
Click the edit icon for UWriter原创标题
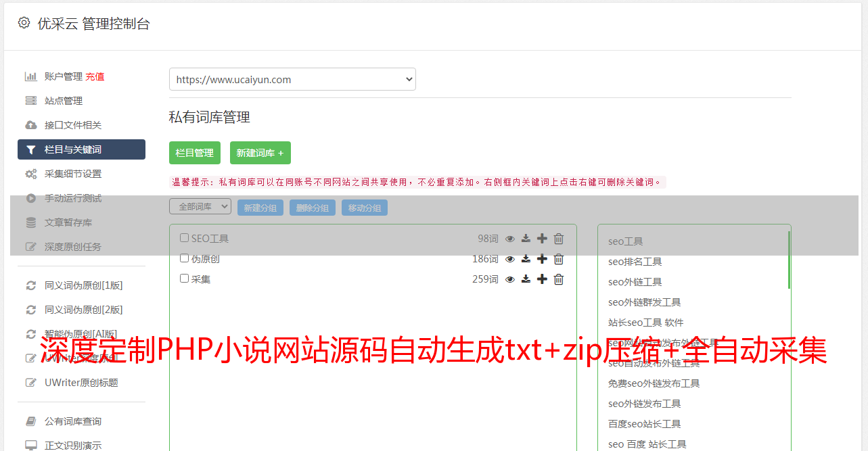click(31, 383)
